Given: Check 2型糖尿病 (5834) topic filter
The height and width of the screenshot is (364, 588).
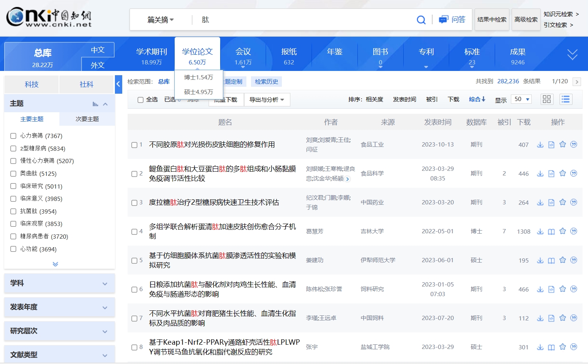Looking at the screenshot, I should (13, 148).
